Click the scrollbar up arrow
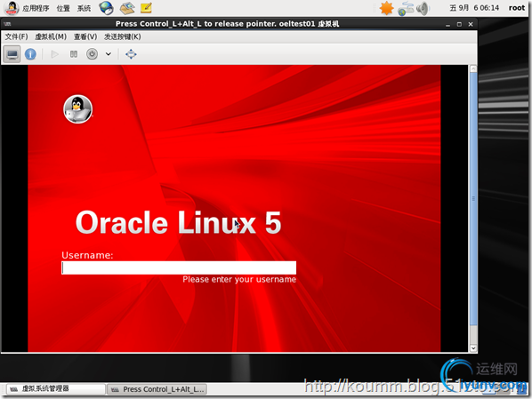 click(473, 68)
